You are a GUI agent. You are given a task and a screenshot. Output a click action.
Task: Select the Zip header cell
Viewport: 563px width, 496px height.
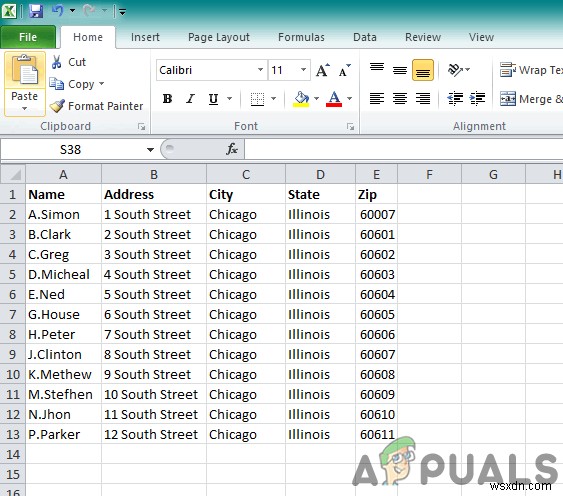[377, 194]
